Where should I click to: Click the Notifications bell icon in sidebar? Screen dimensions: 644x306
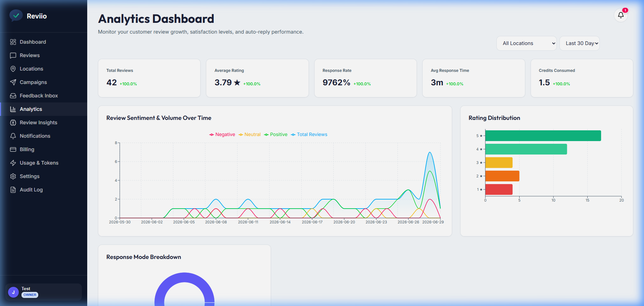pyautogui.click(x=13, y=136)
